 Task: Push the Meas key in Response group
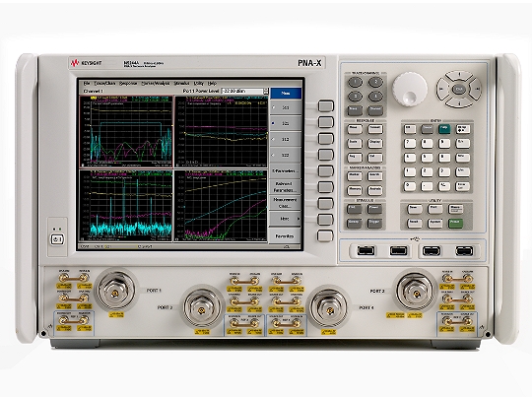tap(355, 129)
